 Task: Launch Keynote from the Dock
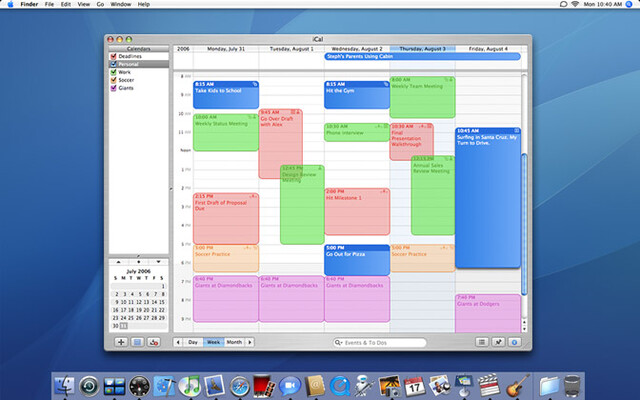[464, 386]
